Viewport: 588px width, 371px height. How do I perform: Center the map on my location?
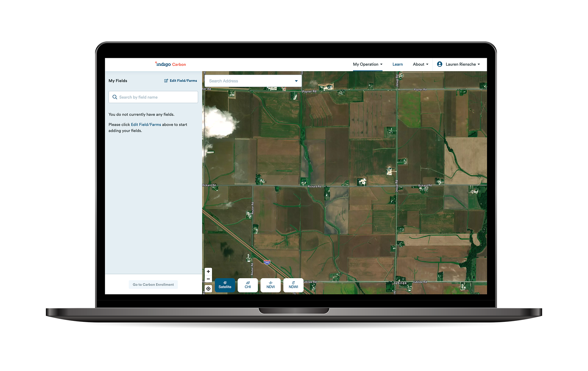point(208,289)
